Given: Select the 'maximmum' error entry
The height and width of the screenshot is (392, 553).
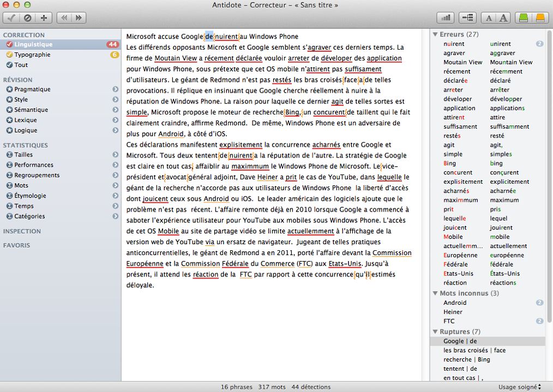Looking at the screenshot, I should (461, 200).
